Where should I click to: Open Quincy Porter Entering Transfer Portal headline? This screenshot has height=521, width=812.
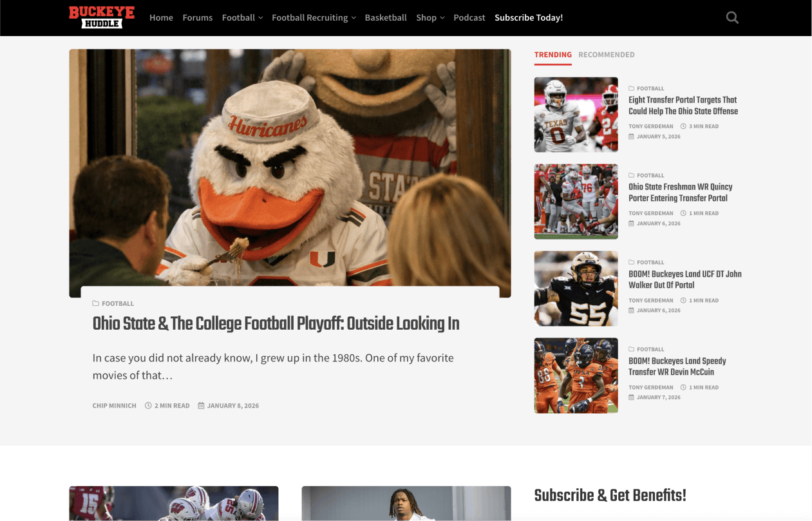coord(681,193)
